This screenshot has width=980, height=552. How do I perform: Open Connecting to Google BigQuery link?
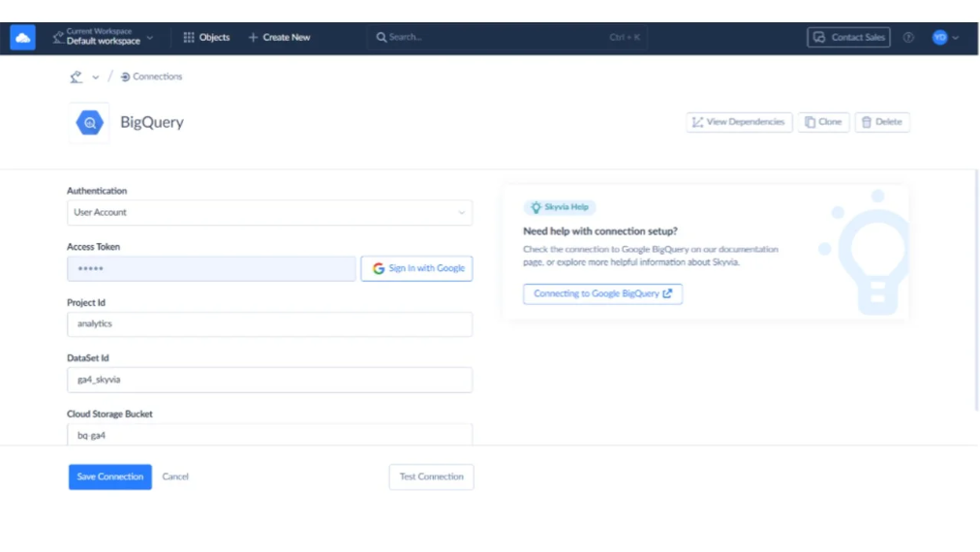coord(602,293)
